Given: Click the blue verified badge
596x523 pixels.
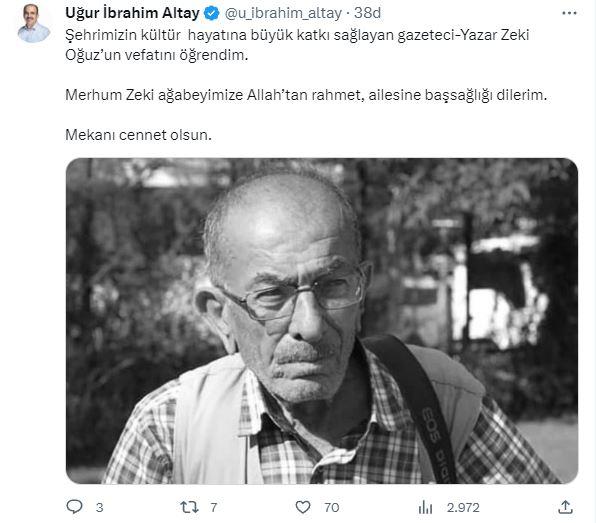Looking at the screenshot, I should pos(211,14).
